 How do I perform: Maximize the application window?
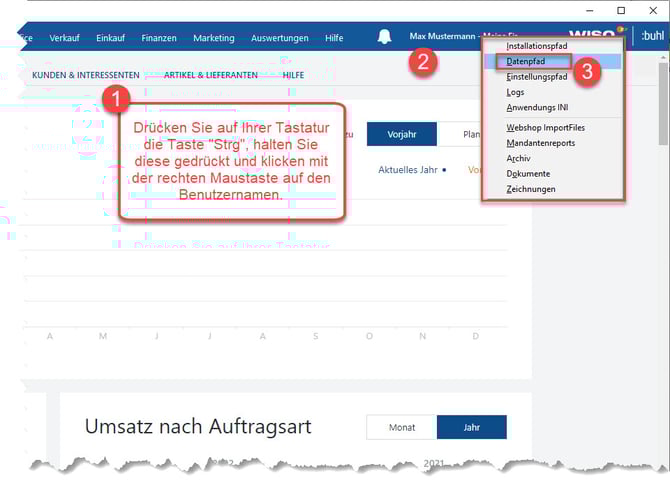point(620,10)
